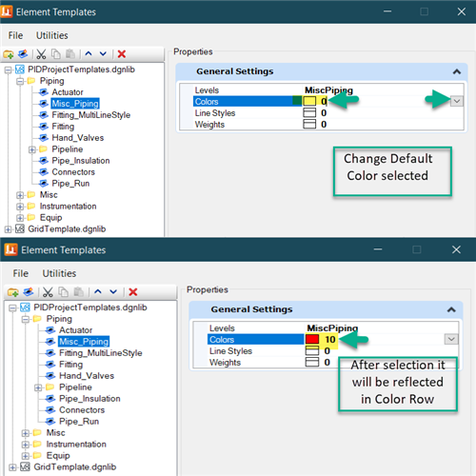This screenshot has height=476, width=476.
Task: Click New Template icon in top toolbar
Action: 23,54
